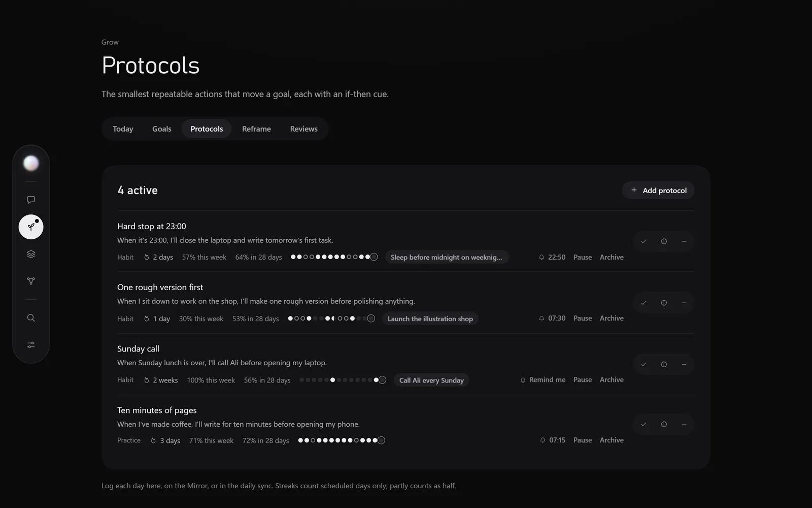
Task: Click the Add protocol button
Action: 658,190
